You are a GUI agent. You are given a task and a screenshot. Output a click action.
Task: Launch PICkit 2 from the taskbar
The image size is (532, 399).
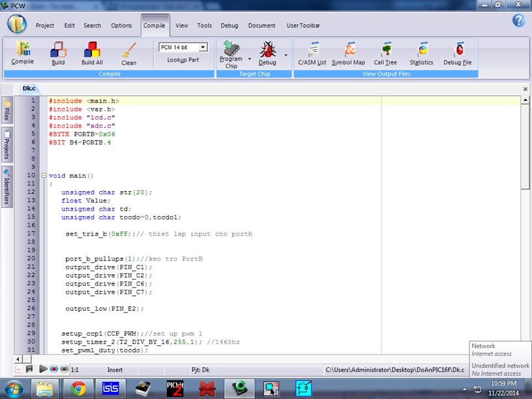click(x=175, y=388)
